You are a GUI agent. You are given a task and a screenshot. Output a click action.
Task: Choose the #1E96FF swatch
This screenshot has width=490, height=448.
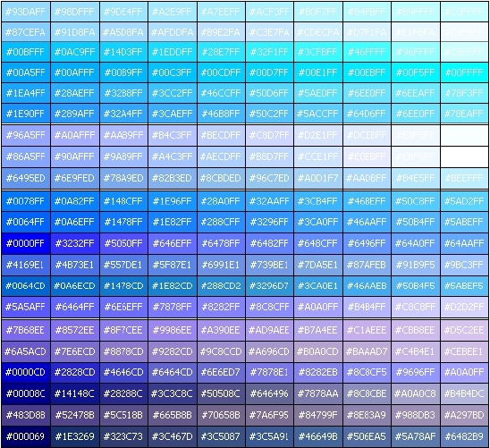(x=173, y=201)
